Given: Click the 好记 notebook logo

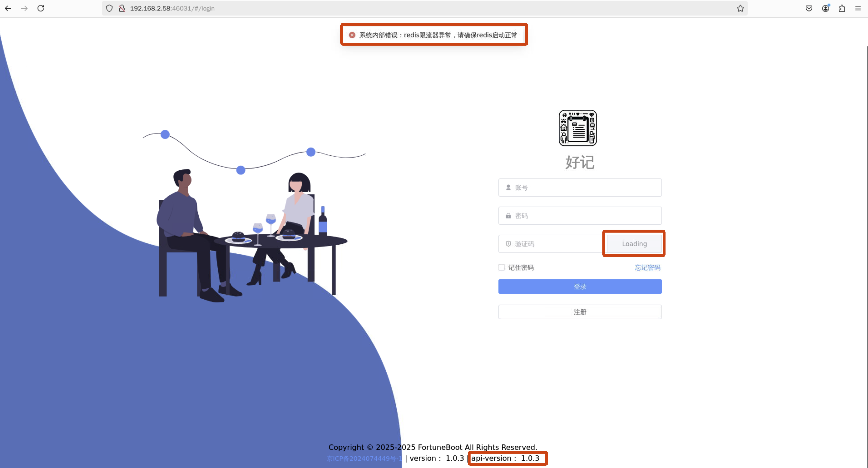Looking at the screenshot, I should tap(578, 128).
